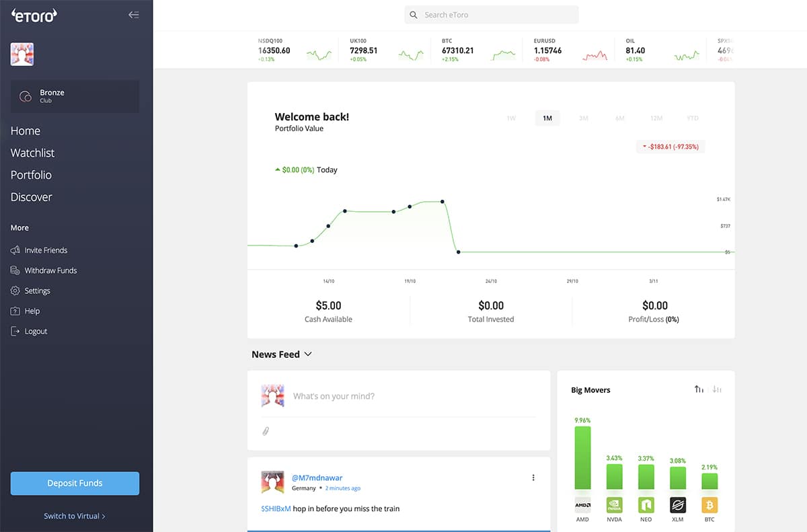This screenshot has height=532, width=807.
Task: Open the 2 minutes ago timestamp
Action: coord(343,488)
